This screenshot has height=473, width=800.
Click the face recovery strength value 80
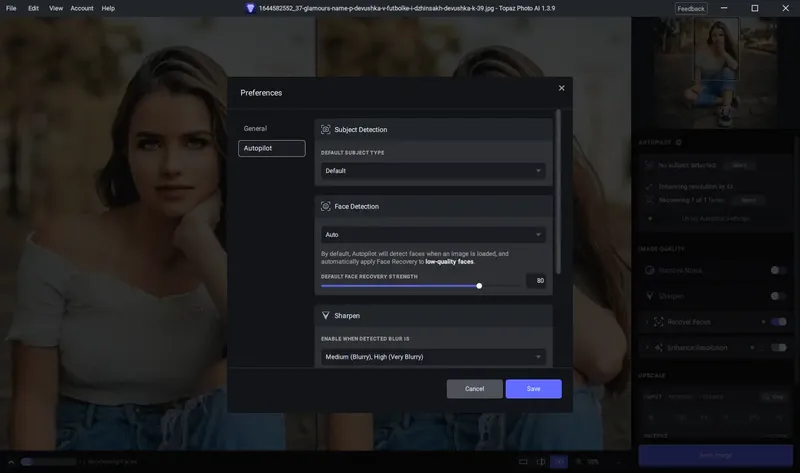coord(536,281)
